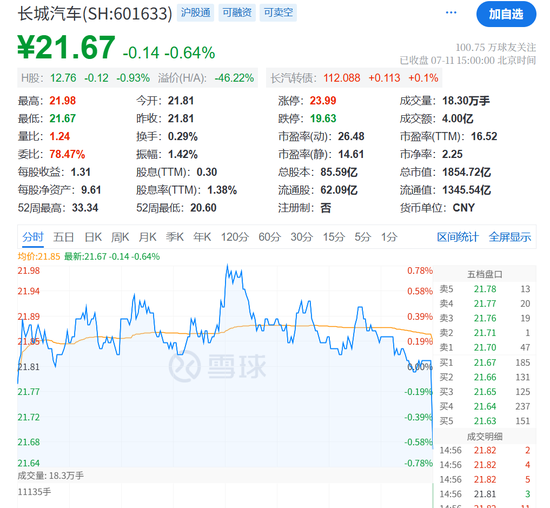This screenshot has width=550, height=508.
Task: Open the 月K chart tab
Action: [147, 237]
